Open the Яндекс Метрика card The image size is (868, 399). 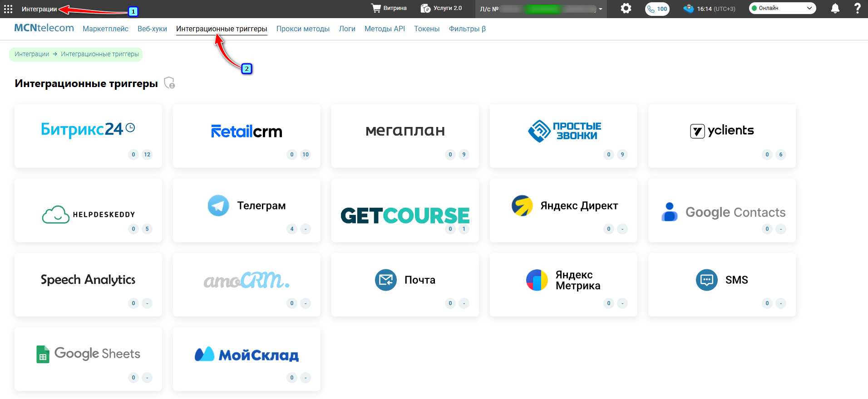(563, 285)
